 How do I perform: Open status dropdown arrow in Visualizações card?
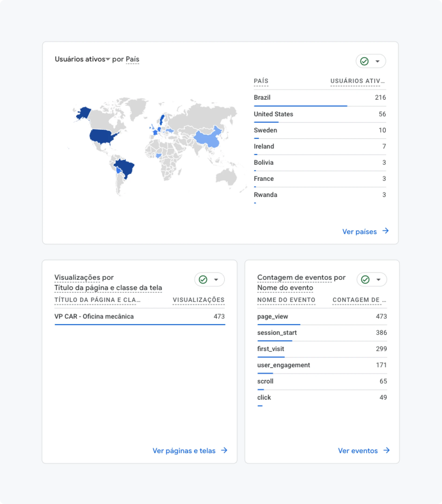tap(216, 280)
